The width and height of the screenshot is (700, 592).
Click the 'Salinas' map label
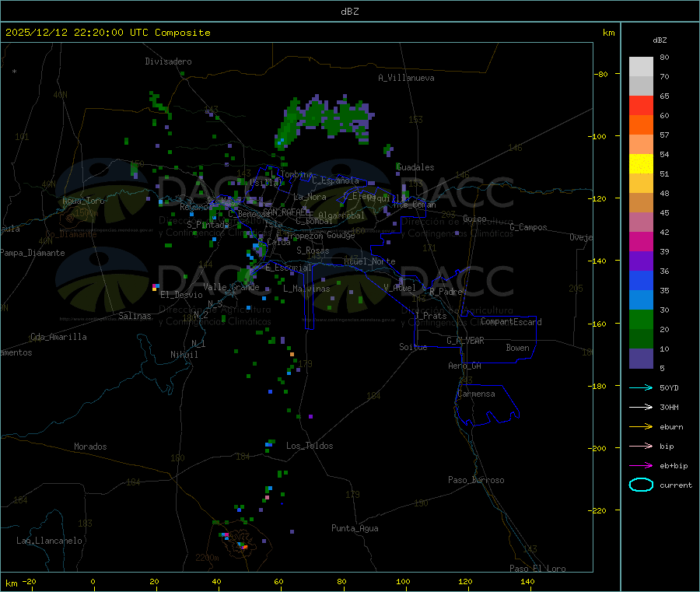click(135, 316)
